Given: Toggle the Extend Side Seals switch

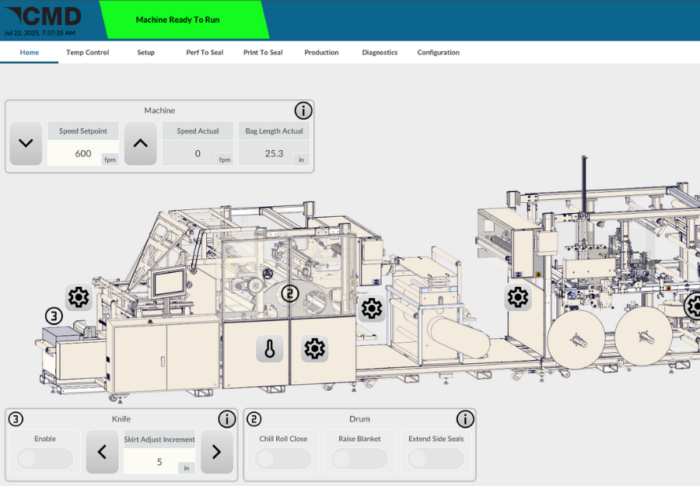Looking at the screenshot, I should click(436, 458).
